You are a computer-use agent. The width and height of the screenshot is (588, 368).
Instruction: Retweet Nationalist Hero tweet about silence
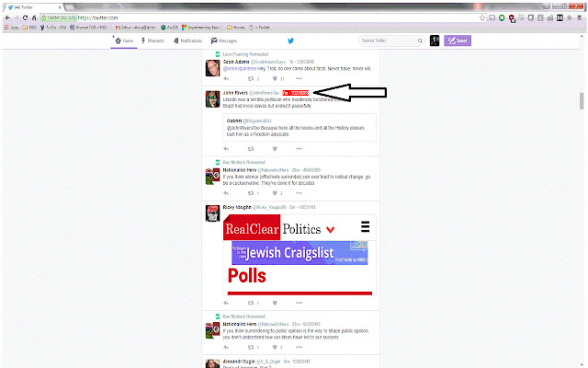click(251, 193)
